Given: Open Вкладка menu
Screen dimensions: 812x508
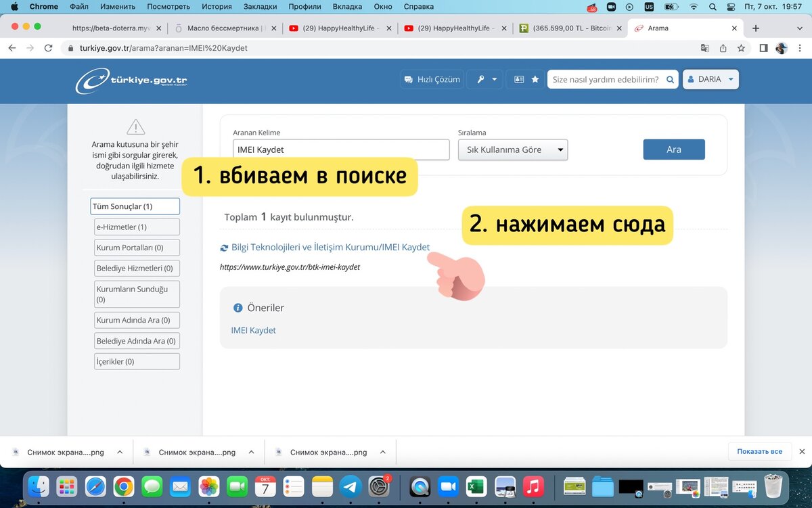Looking at the screenshot, I should [347, 7].
